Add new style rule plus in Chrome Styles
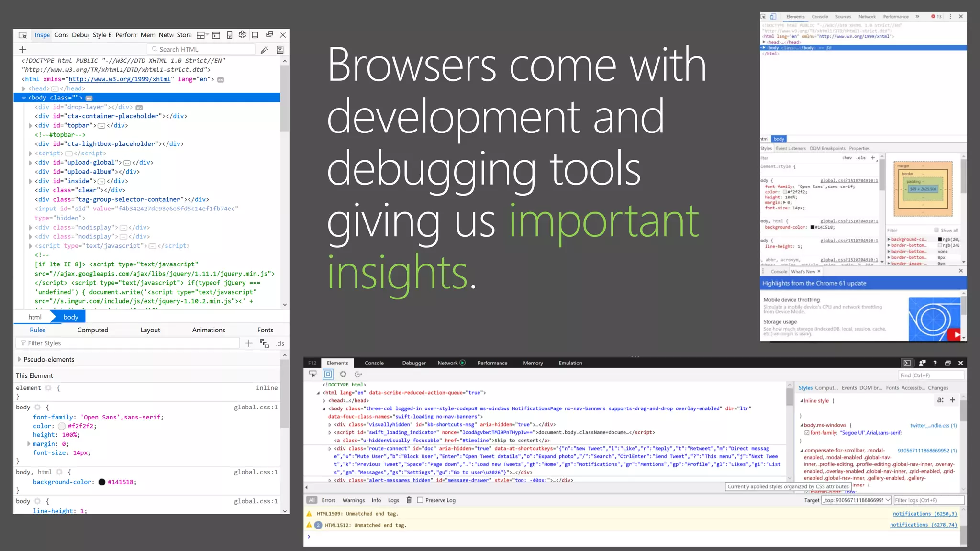Image resolution: width=980 pixels, height=551 pixels. [x=873, y=158]
